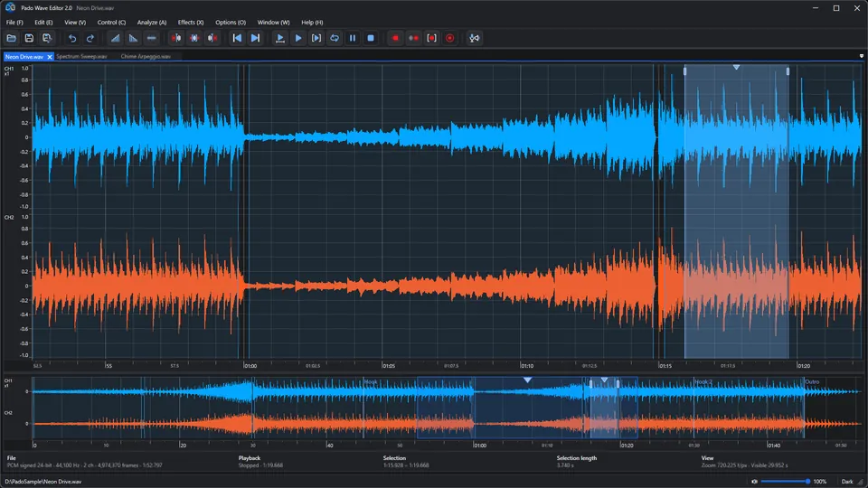868x488 pixels.
Task: Click the first red trim marker icon
Action: point(176,38)
